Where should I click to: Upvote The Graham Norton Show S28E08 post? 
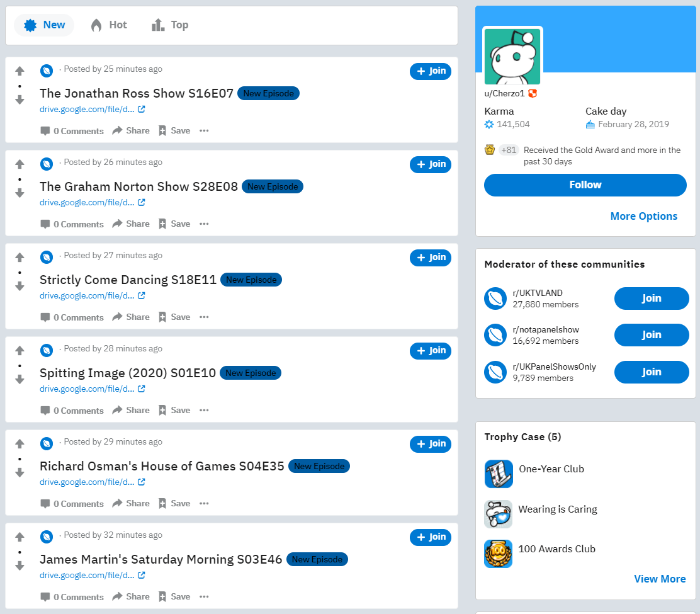[x=20, y=164]
